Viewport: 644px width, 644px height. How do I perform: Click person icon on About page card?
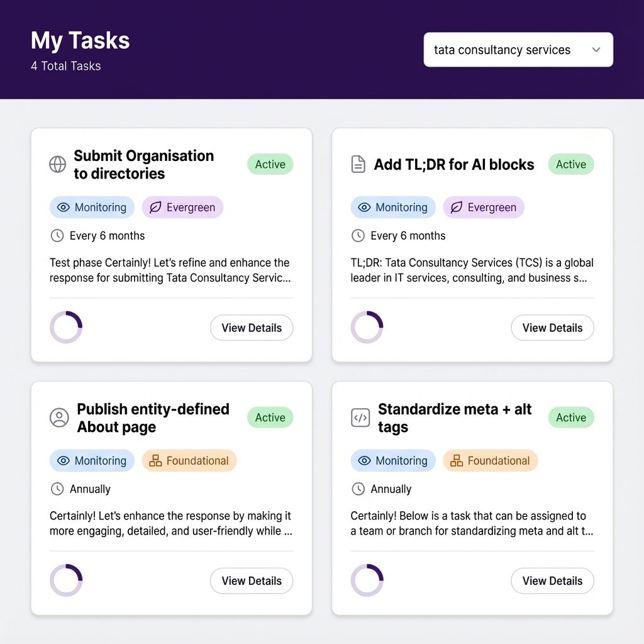59,418
